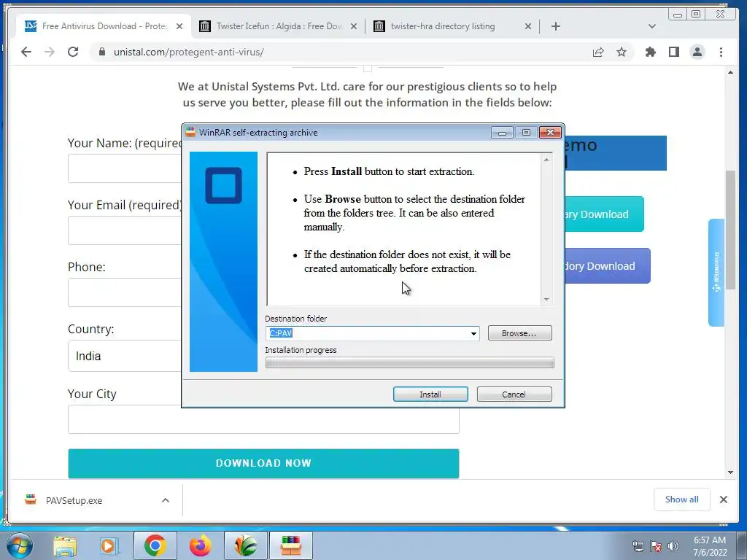
Task: Click the Installation progress bar
Action: (410, 363)
